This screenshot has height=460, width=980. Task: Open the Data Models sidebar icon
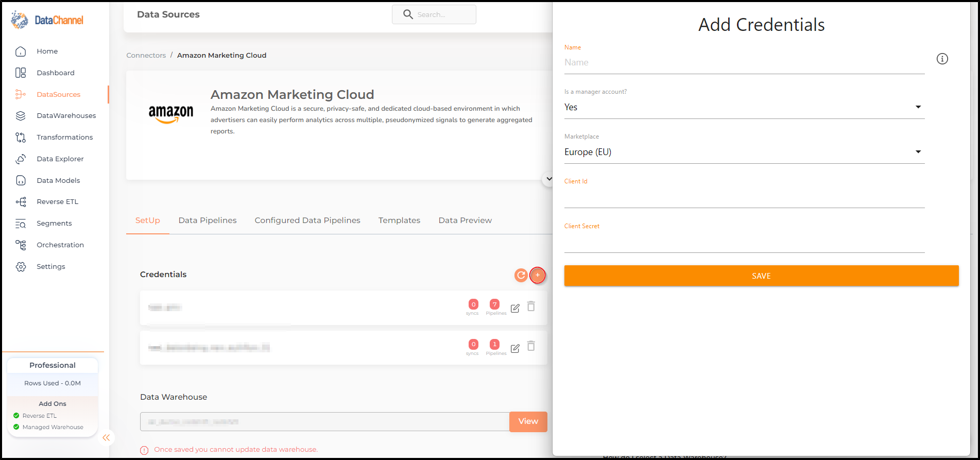click(21, 180)
